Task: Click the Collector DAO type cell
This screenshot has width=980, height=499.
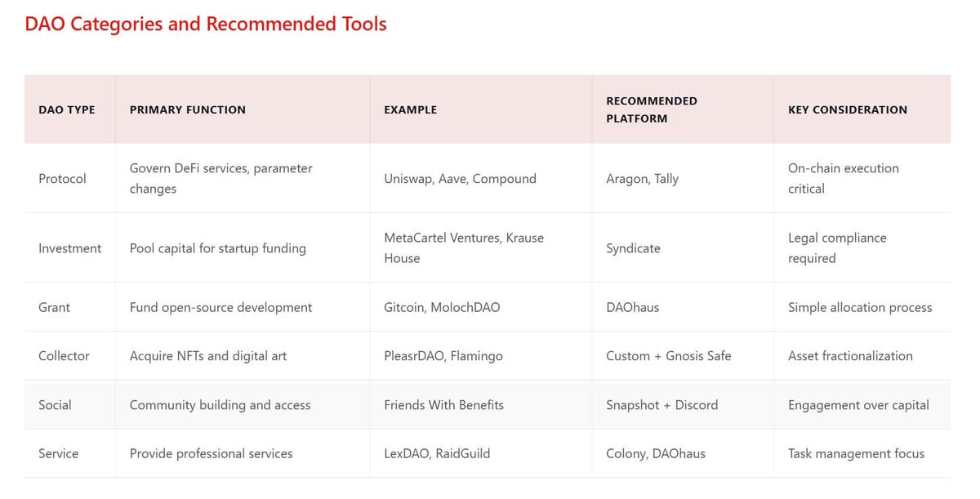Action: coord(64,356)
